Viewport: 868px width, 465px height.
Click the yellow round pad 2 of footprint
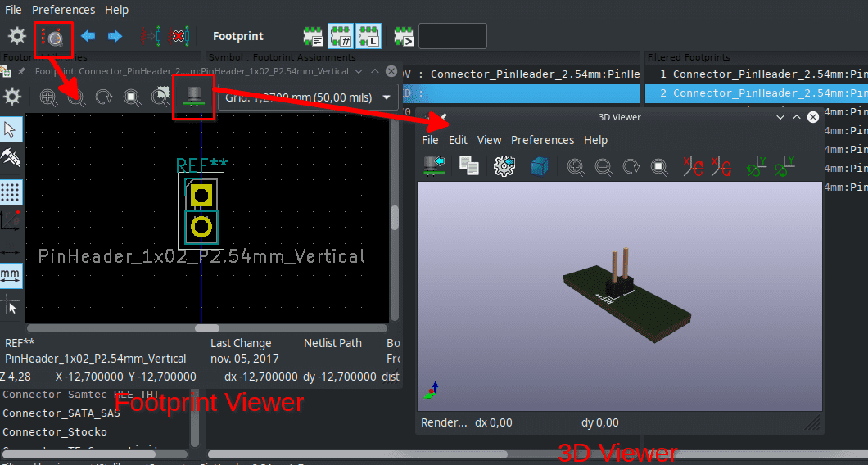pyautogui.click(x=201, y=227)
